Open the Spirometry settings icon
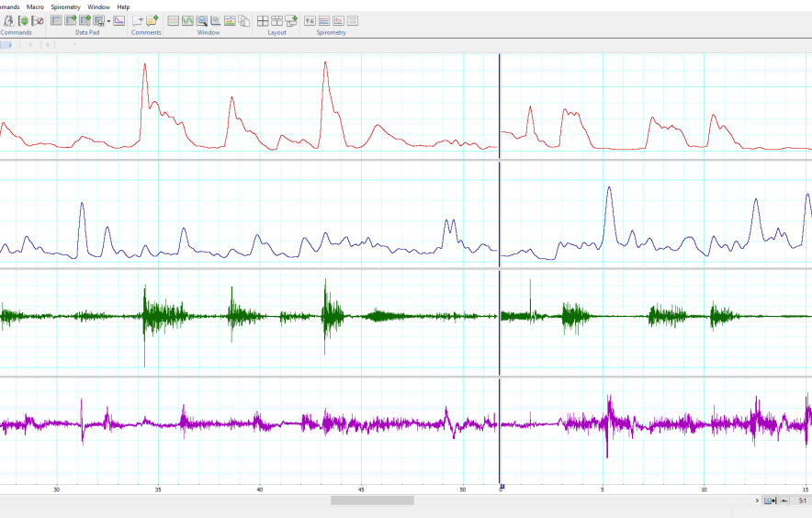 (310, 21)
